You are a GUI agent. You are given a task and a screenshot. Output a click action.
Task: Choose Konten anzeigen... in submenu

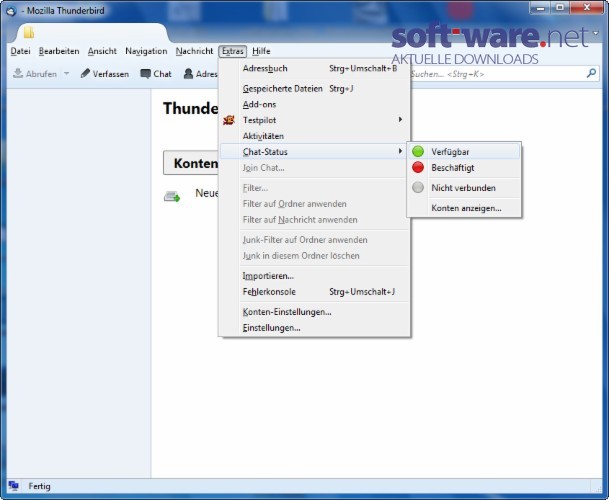point(464,208)
